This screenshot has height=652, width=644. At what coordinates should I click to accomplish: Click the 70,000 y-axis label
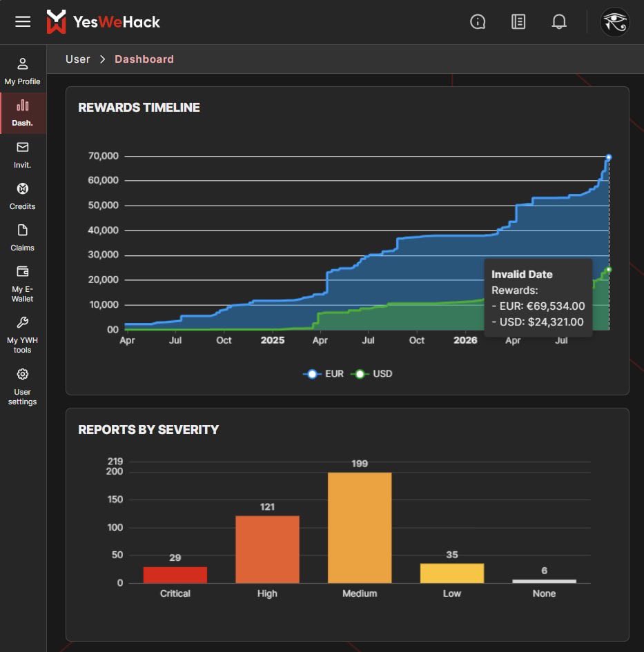tap(103, 156)
